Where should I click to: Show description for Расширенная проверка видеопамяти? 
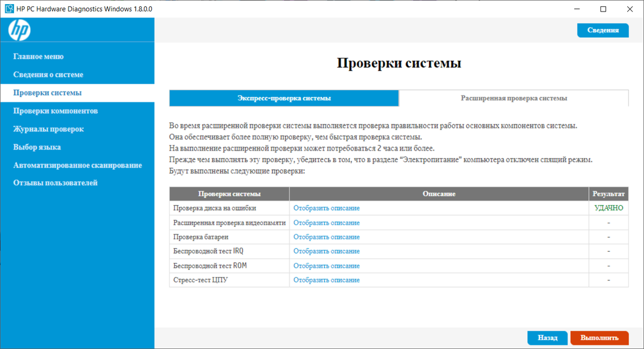(x=327, y=222)
